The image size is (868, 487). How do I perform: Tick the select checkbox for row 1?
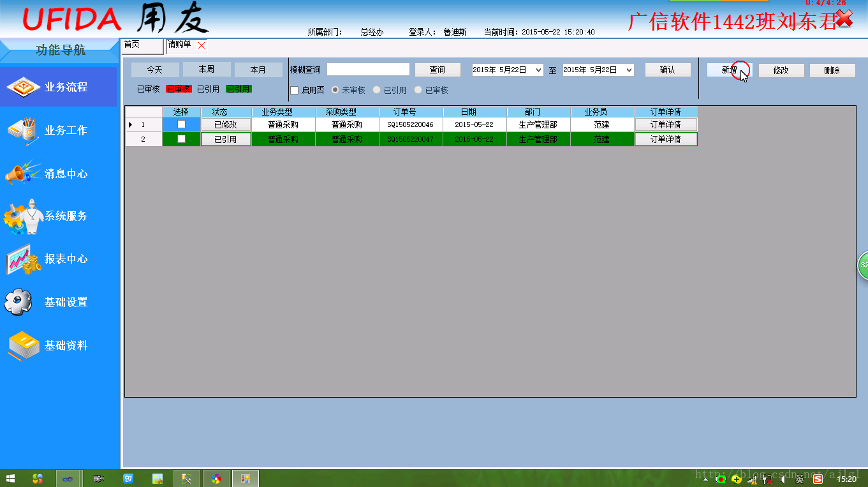[181, 124]
